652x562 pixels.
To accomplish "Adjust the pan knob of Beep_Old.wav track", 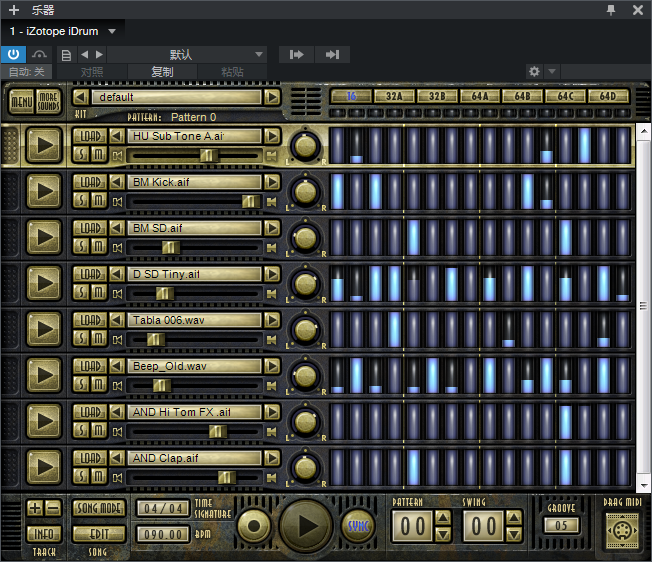I will pos(306,377).
